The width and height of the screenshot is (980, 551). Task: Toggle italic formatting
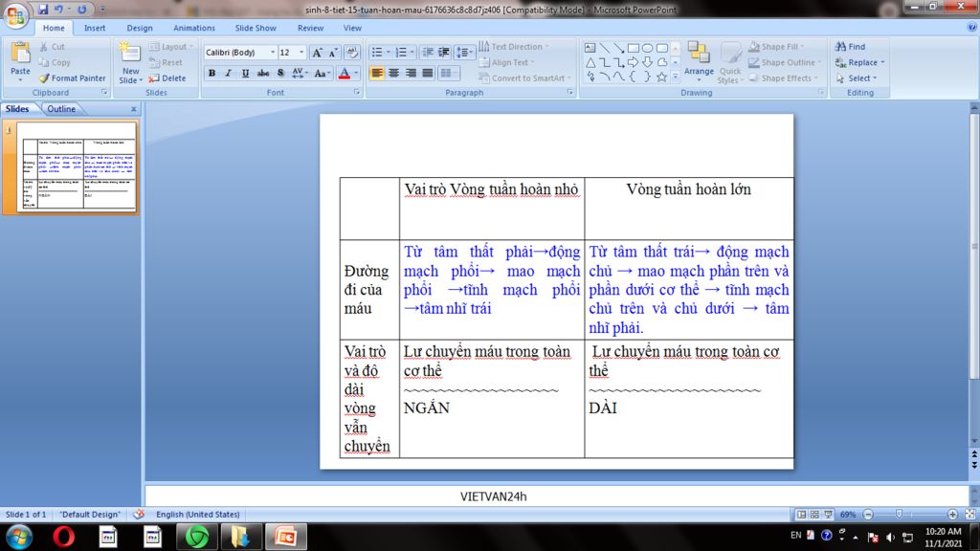click(x=228, y=73)
